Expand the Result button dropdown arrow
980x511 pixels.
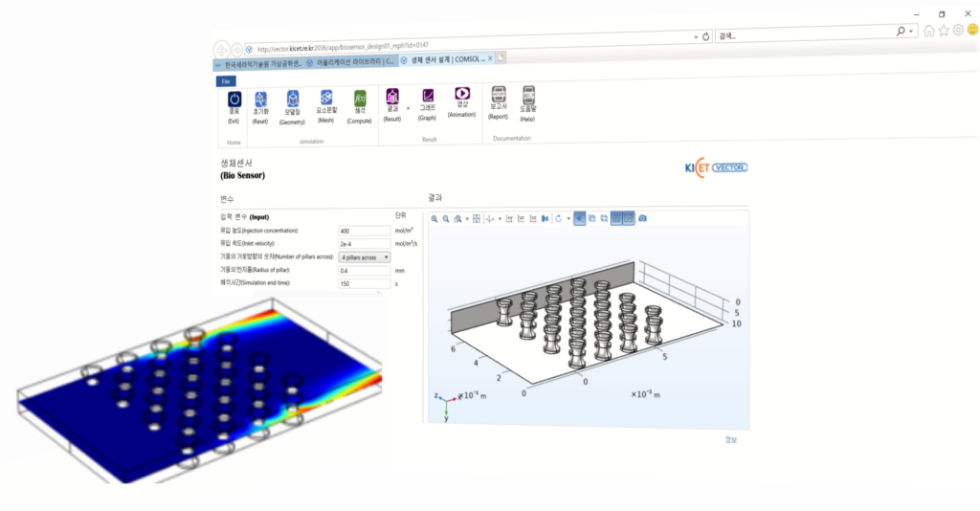[408, 108]
